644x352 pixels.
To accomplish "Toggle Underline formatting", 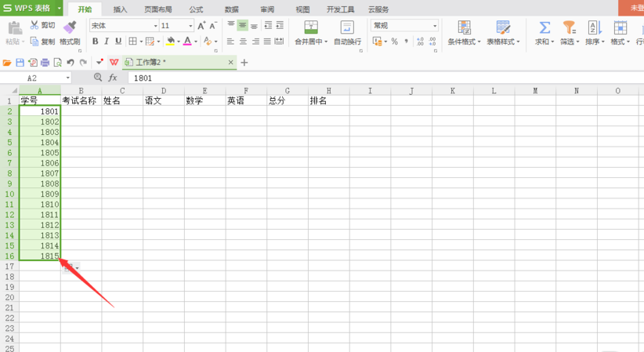I will click(x=118, y=42).
